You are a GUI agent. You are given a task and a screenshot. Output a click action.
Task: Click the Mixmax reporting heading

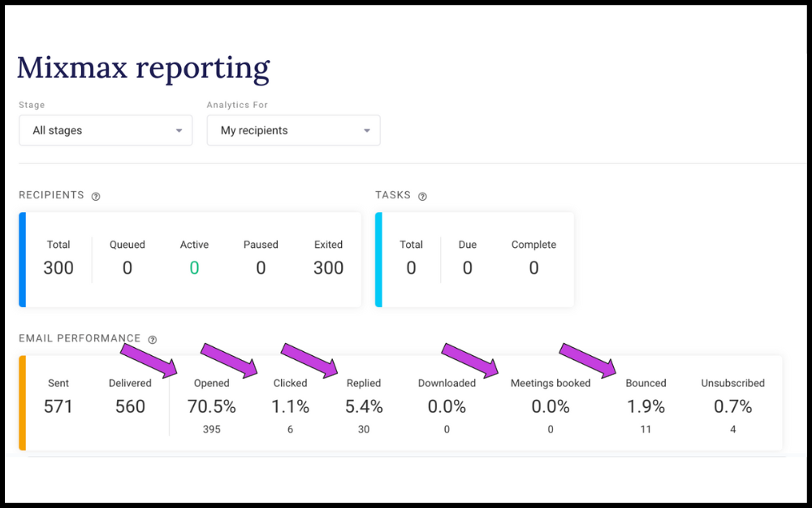[143, 67]
